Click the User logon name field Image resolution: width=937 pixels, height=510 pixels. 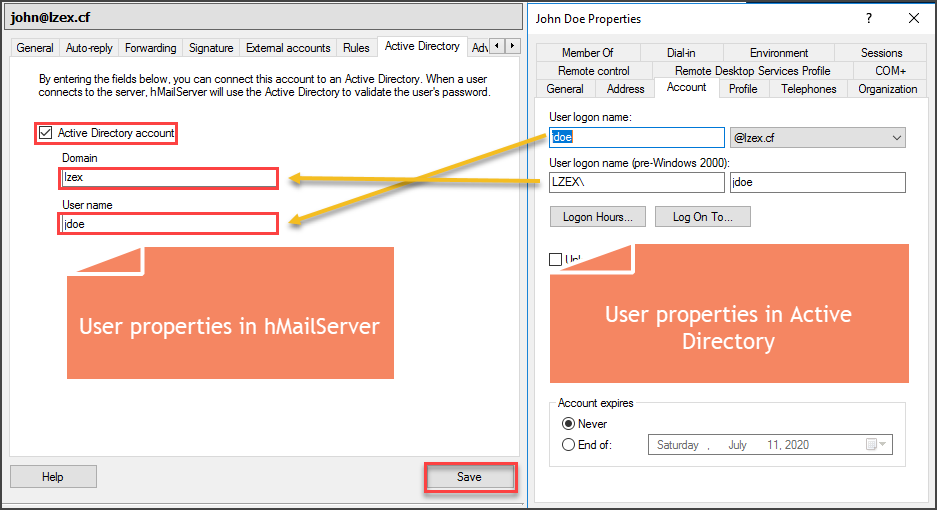point(637,137)
